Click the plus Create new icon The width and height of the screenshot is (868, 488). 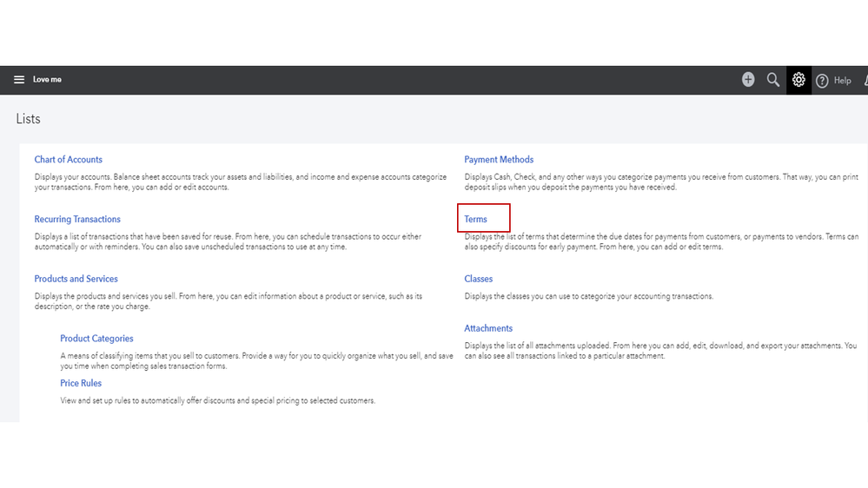point(748,80)
